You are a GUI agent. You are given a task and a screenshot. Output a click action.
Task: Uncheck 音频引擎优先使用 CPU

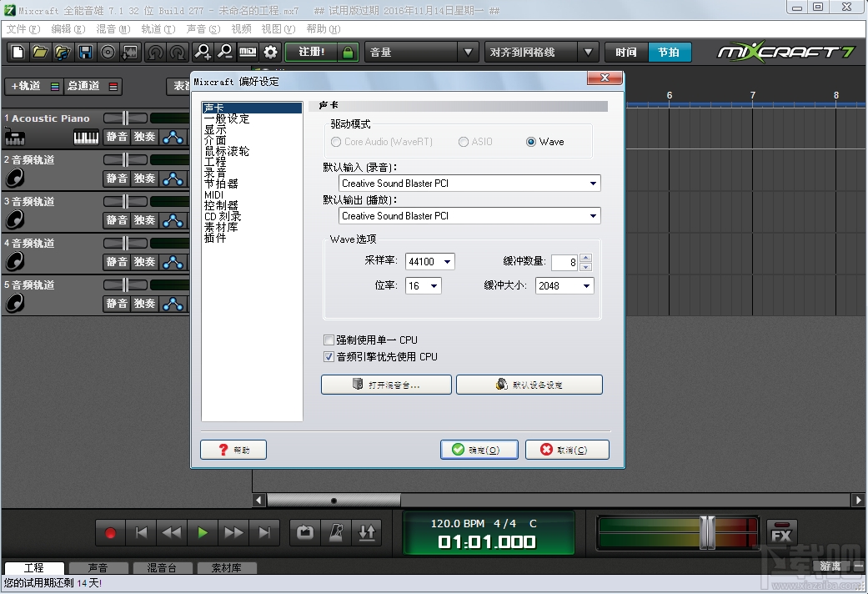coord(329,356)
